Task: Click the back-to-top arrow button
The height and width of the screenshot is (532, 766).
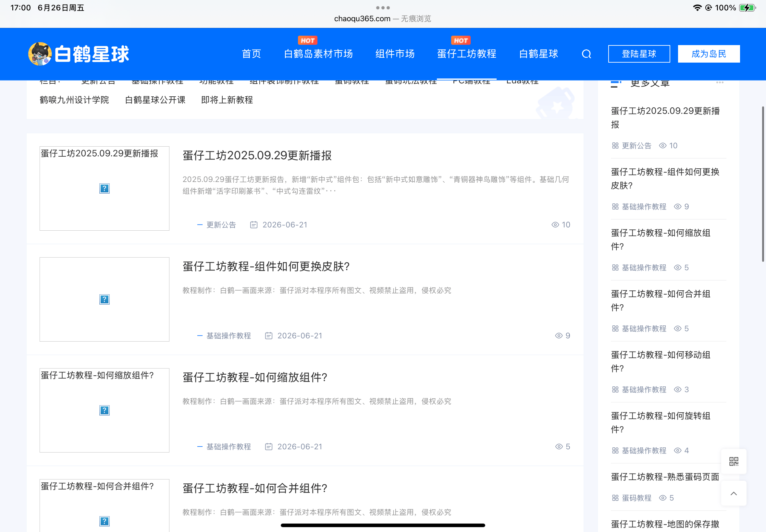Action: [x=734, y=493]
